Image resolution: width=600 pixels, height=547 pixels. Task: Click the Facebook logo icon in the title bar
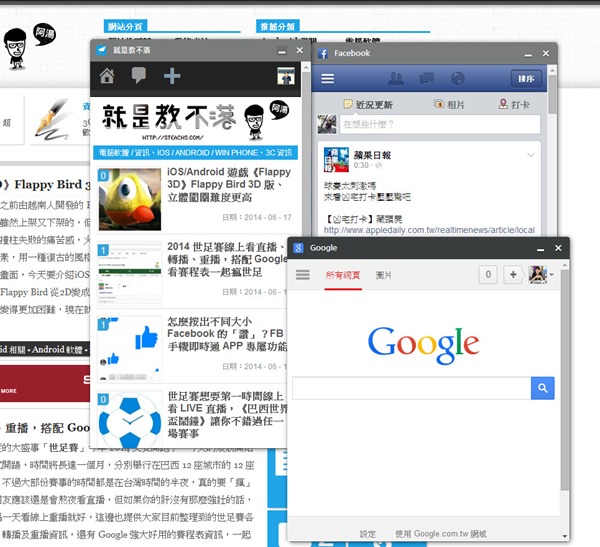coord(323,53)
